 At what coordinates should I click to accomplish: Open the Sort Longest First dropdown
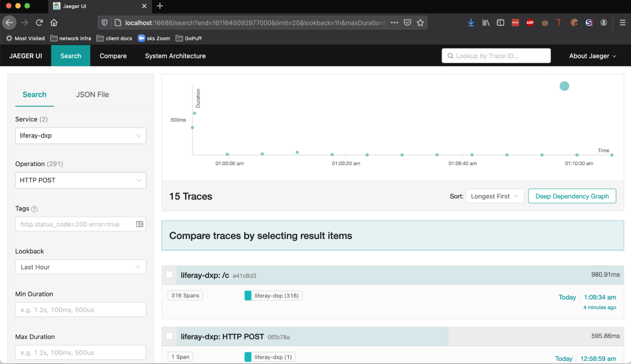(x=494, y=196)
